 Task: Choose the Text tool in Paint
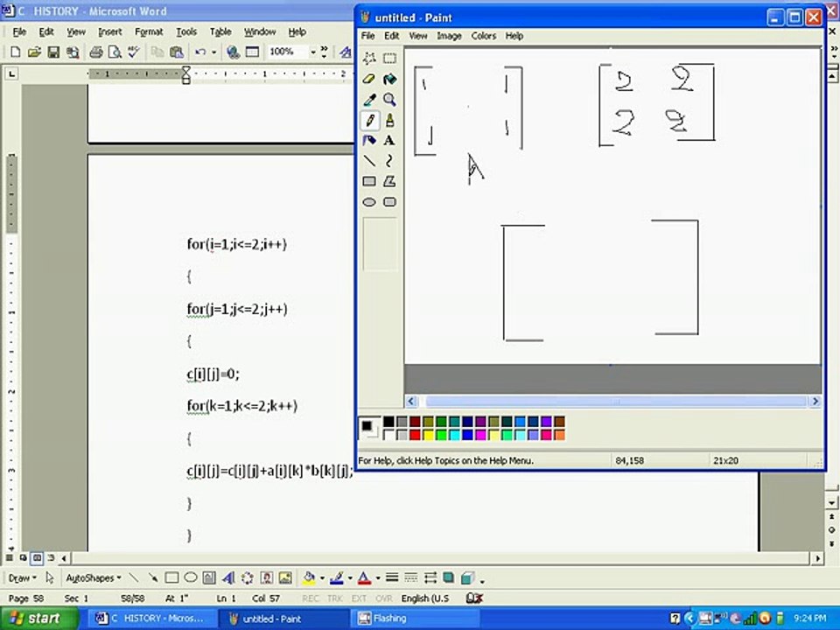click(389, 140)
